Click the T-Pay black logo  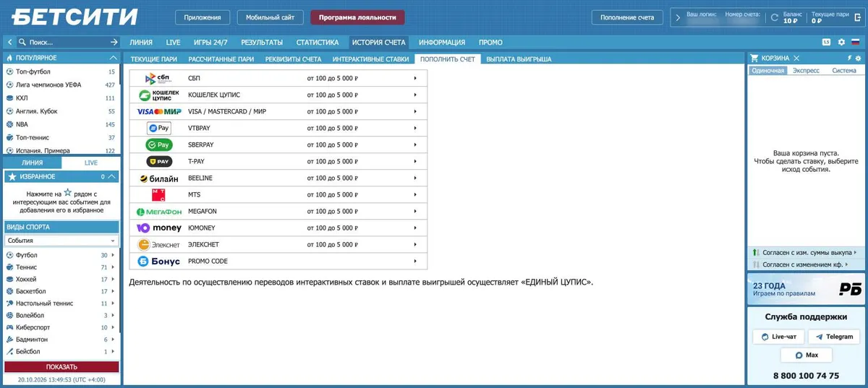158,161
